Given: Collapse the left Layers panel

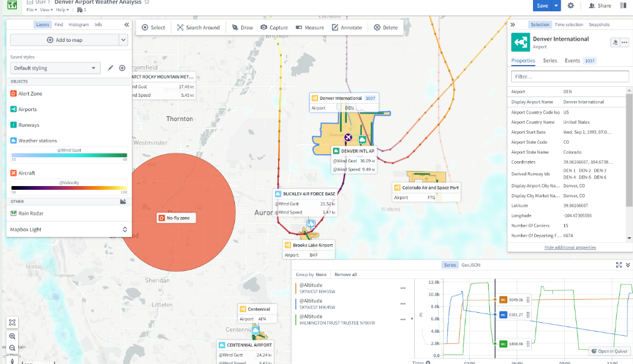Looking at the screenshot, I should click(x=126, y=25).
